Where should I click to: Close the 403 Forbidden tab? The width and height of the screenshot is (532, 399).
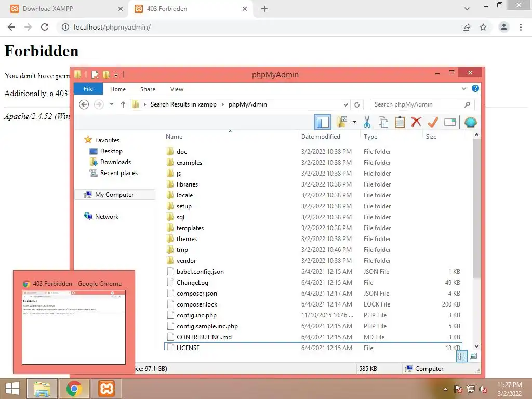245,9
